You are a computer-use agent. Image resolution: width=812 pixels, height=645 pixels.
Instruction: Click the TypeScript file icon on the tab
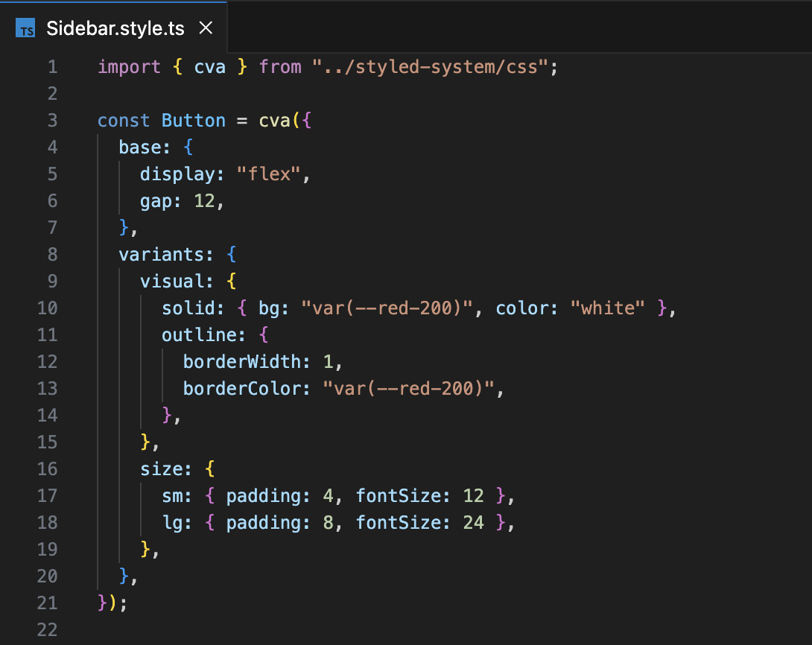coord(25,29)
